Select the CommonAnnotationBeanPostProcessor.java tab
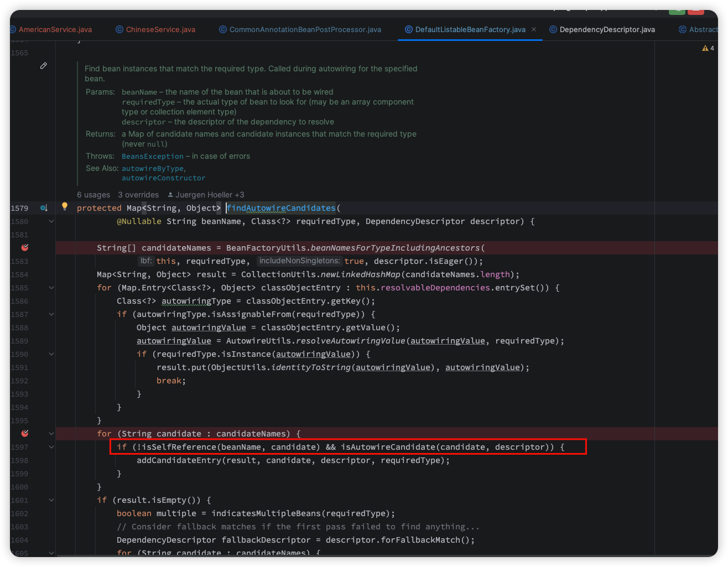This screenshot has width=728, height=567. (x=300, y=29)
